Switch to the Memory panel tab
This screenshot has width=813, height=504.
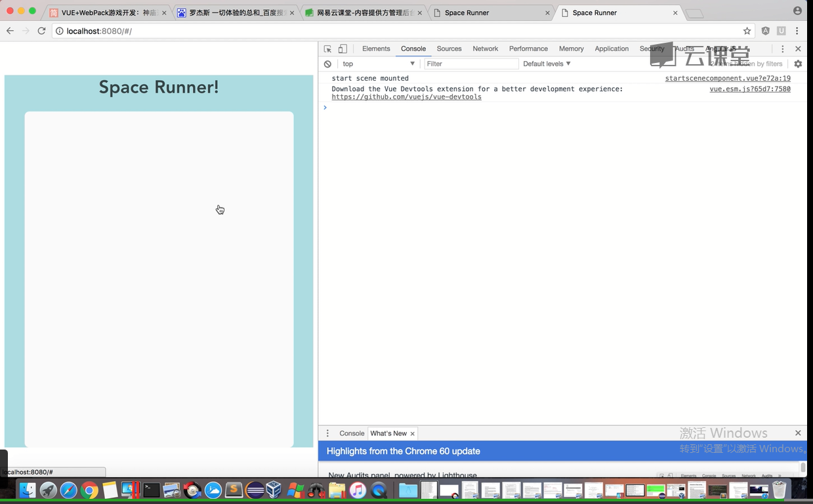(572, 49)
